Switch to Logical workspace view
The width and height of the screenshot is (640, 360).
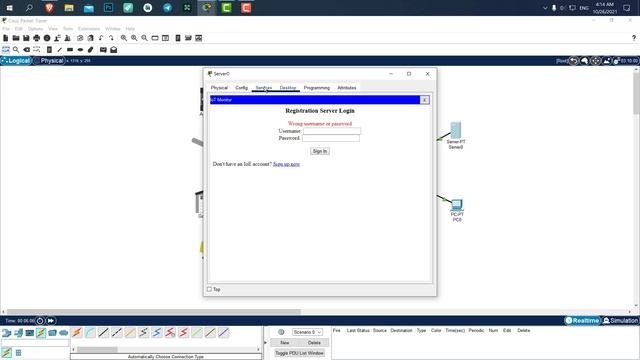click(16, 60)
